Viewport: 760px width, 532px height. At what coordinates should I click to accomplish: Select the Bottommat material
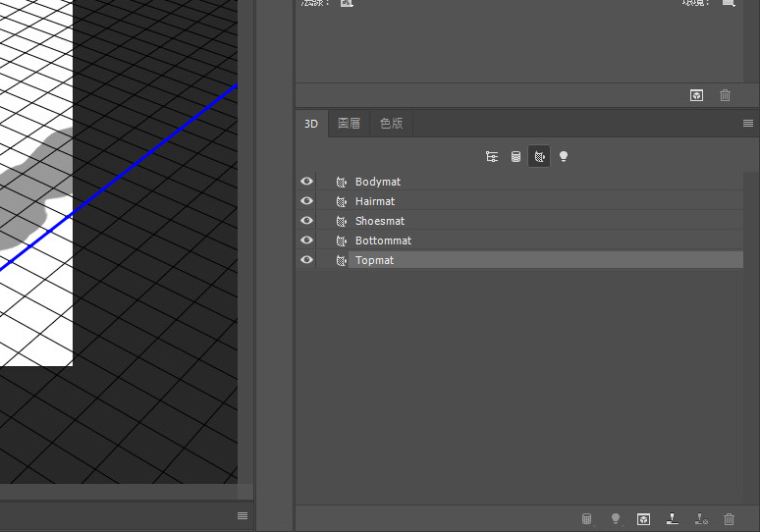click(x=383, y=240)
